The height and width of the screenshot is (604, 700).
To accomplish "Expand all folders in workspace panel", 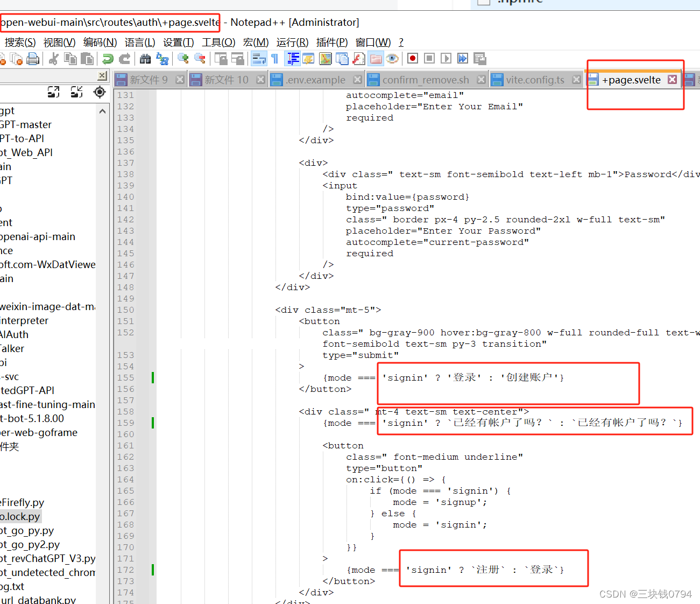I will point(53,92).
